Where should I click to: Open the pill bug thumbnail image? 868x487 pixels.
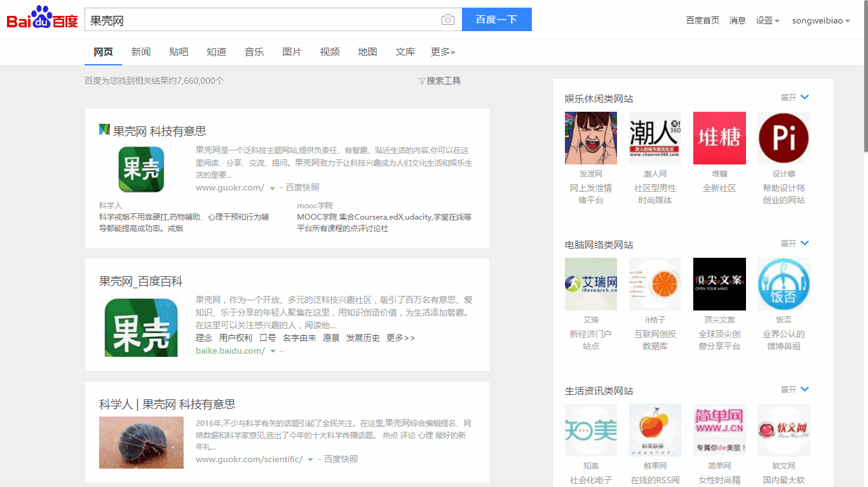pos(141,443)
